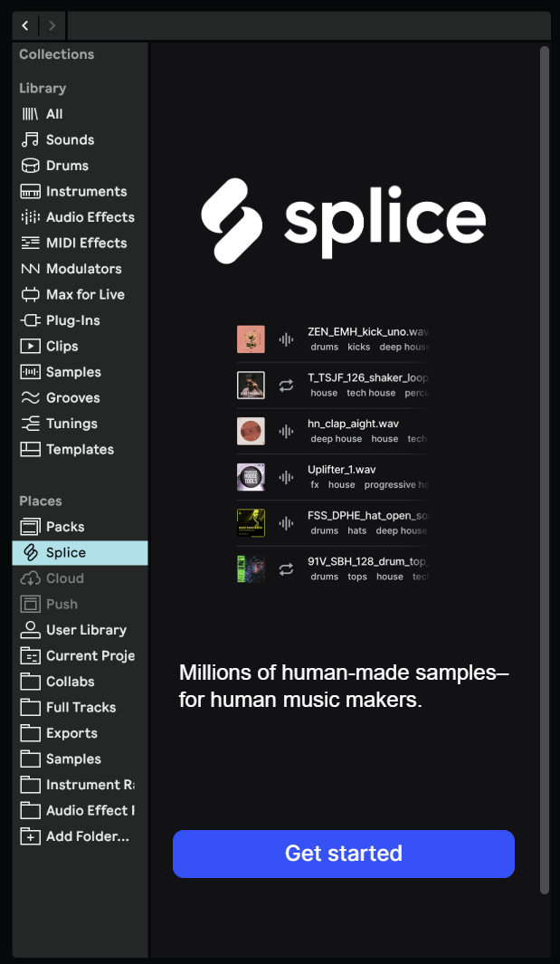Select Splice in the Places list
Screen dimensions: 560x964
click(x=66, y=552)
